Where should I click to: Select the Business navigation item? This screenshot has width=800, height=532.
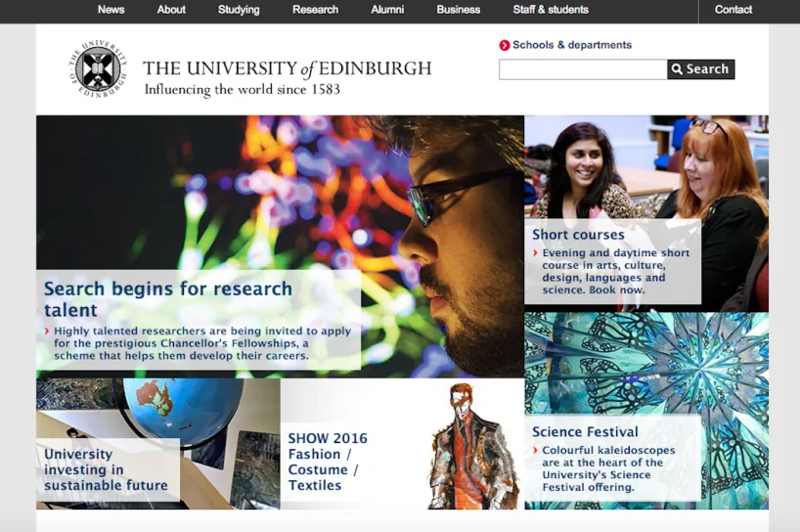[458, 10]
